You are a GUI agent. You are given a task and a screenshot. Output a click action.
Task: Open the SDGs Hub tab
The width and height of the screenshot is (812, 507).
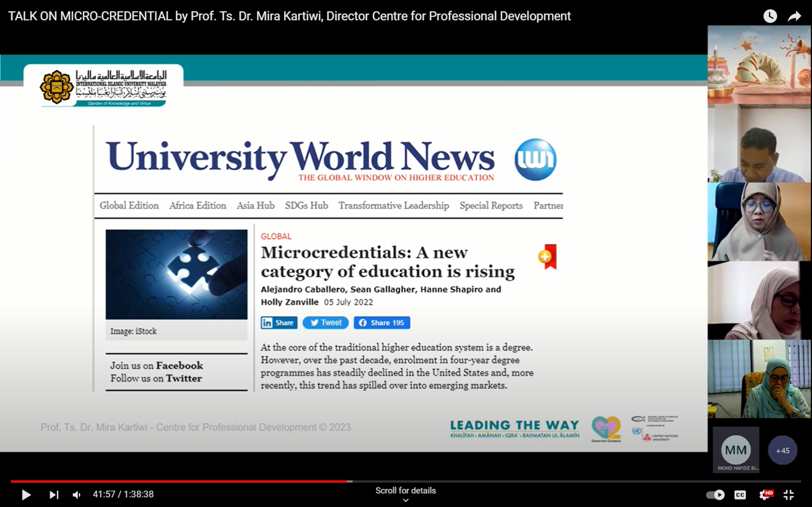(x=306, y=206)
